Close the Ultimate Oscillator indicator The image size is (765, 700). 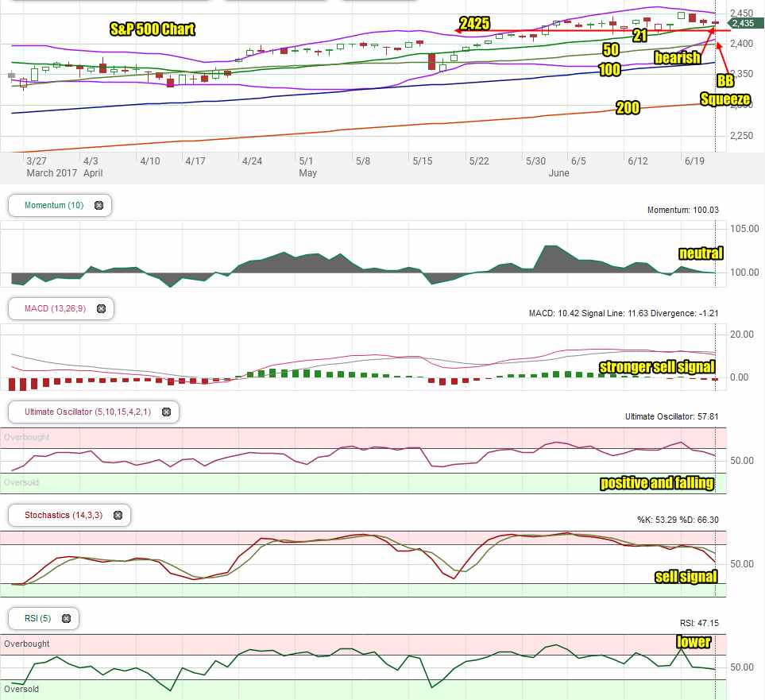pyautogui.click(x=166, y=412)
